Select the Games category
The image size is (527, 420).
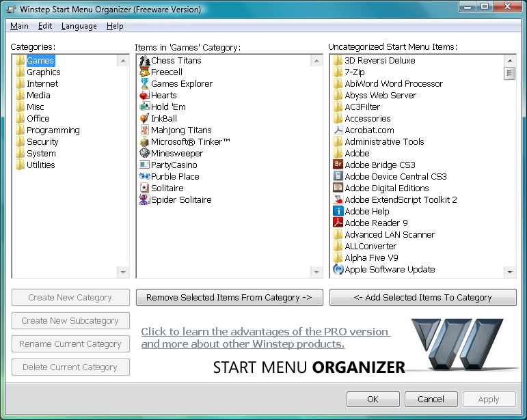click(40, 60)
